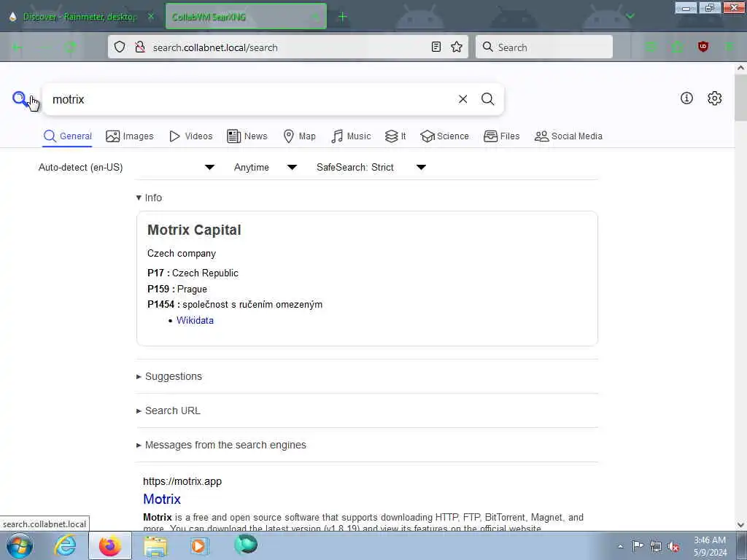Click the scrollbar down arrow
Screen dimensions: 747x560
coord(741,525)
